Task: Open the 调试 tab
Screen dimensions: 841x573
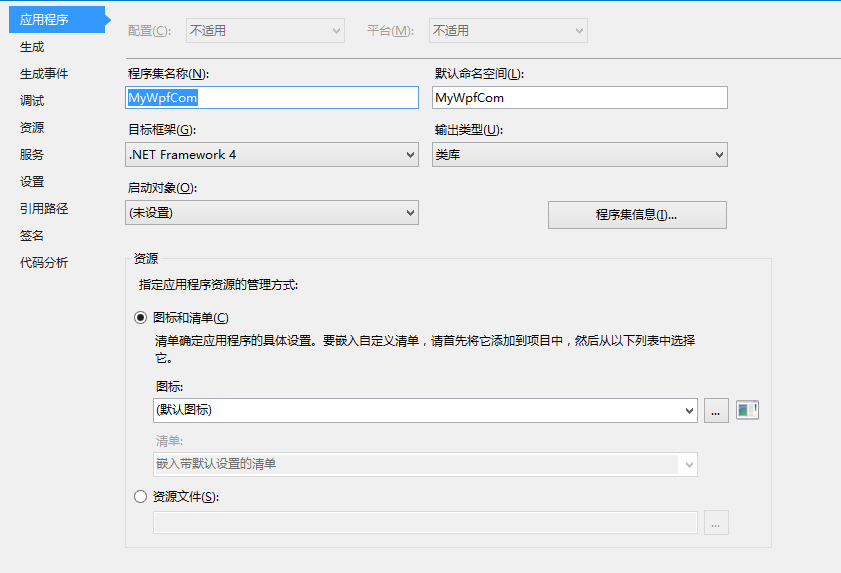Action: (32, 101)
